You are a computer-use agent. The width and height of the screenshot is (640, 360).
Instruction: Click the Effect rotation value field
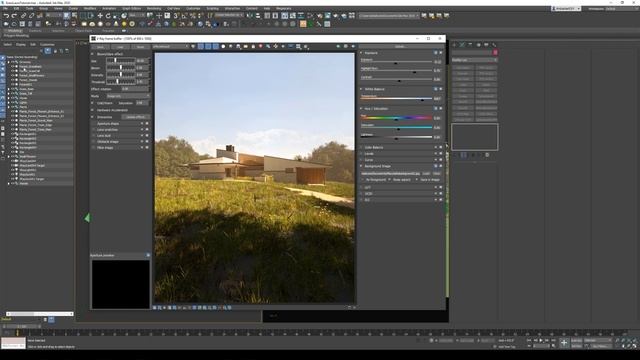coord(135,89)
